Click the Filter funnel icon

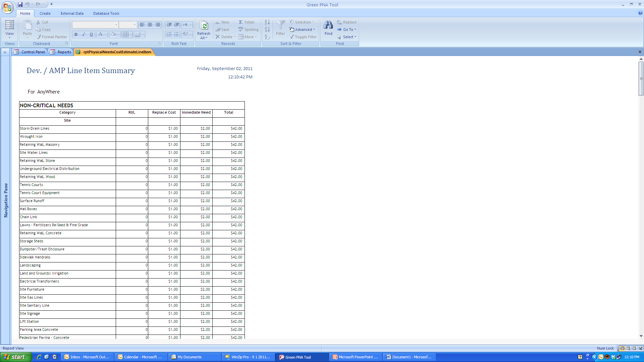tap(280, 25)
